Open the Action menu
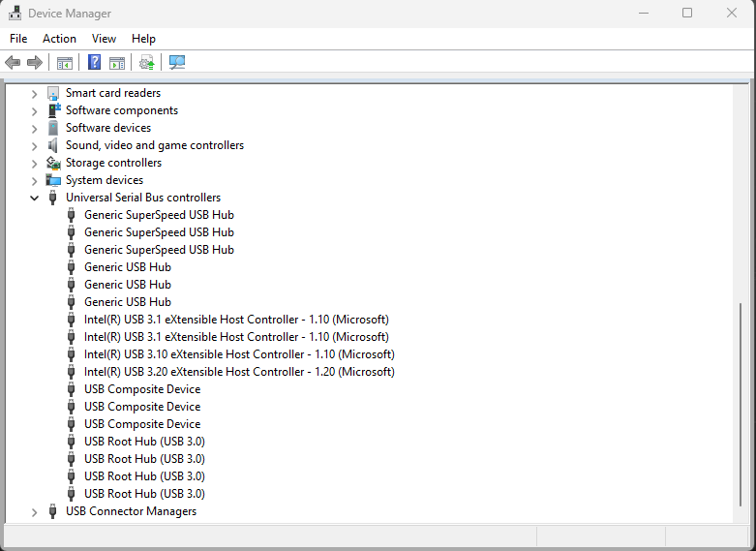Screen dimensions: 756x551 click(59, 39)
